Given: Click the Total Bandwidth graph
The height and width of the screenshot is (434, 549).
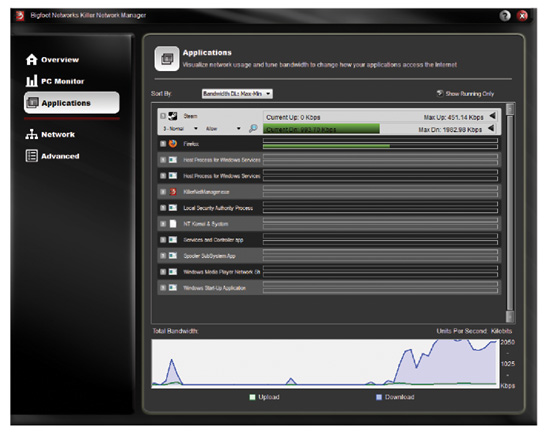Looking at the screenshot, I should click(x=325, y=364).
